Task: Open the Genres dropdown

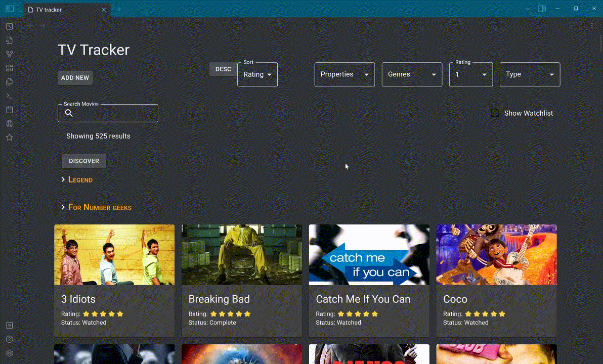Action: tap(412, 74)
